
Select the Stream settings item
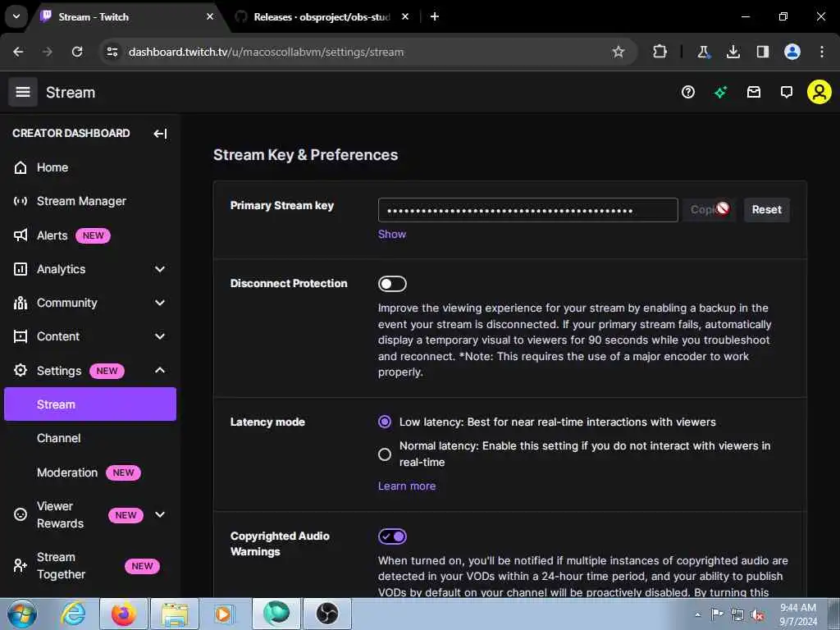[90, 404]
